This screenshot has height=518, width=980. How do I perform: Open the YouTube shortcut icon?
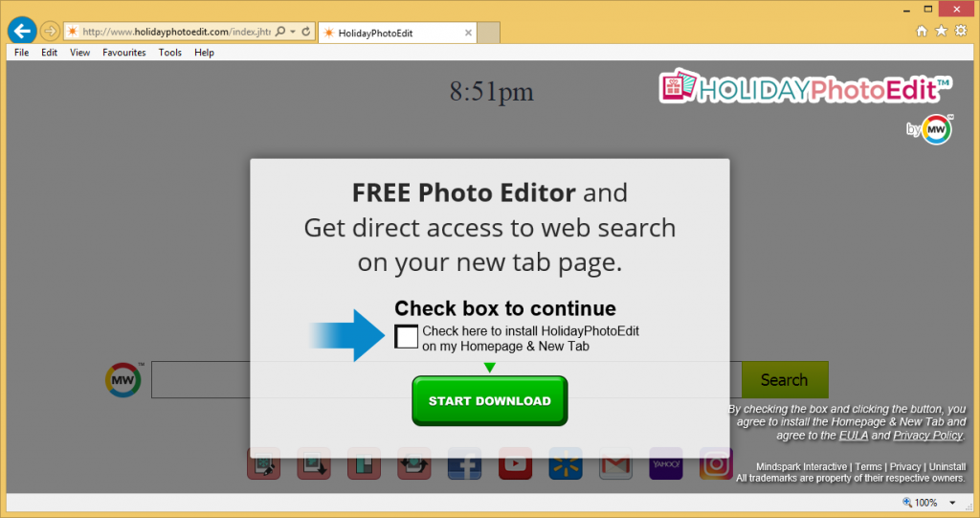point(515,464)
